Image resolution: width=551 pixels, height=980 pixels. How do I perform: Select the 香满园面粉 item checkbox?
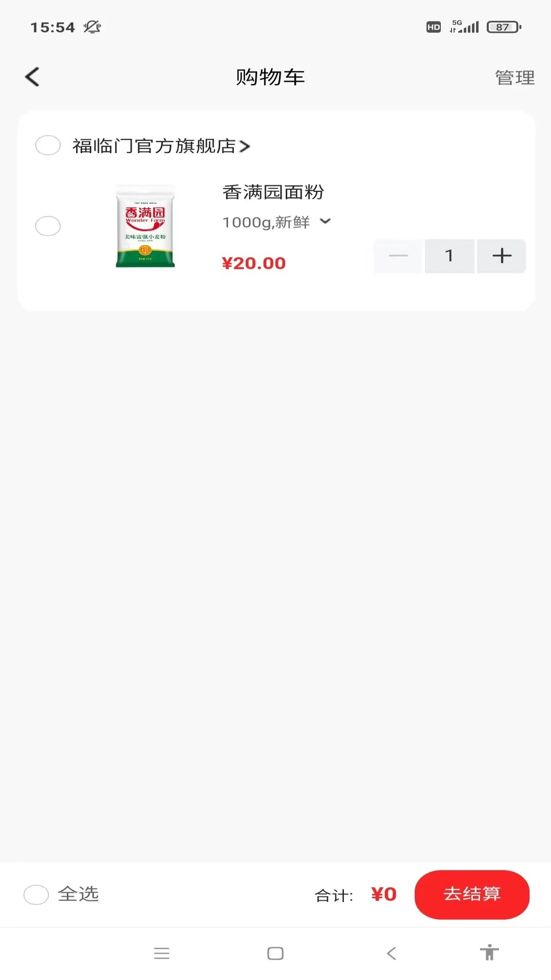coord(48,226)
